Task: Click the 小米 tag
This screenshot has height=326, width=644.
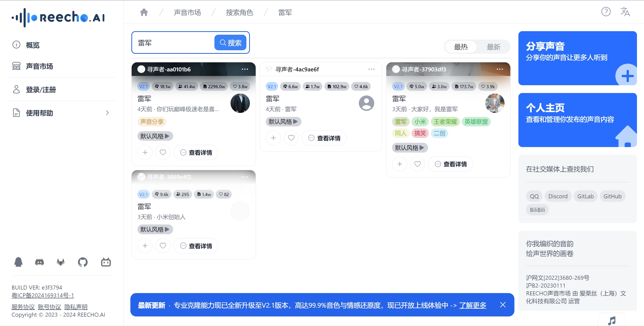Action: [420, 122]
